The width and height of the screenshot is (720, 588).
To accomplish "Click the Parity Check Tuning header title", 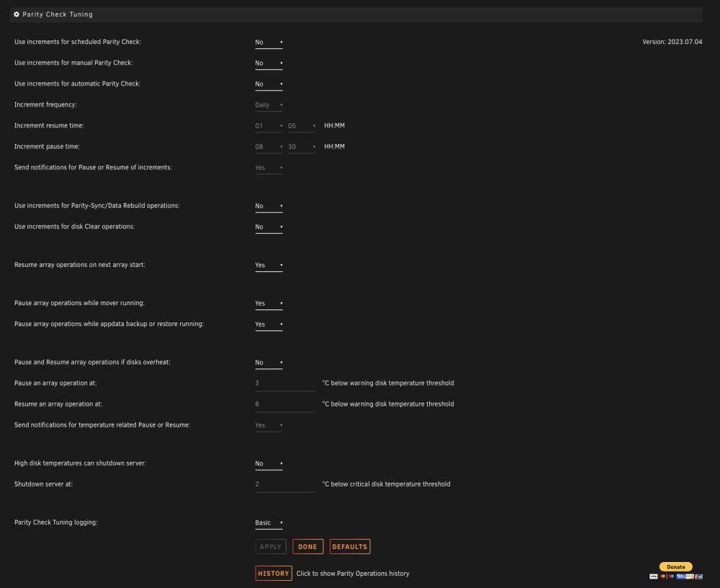I will pos(58,14).
